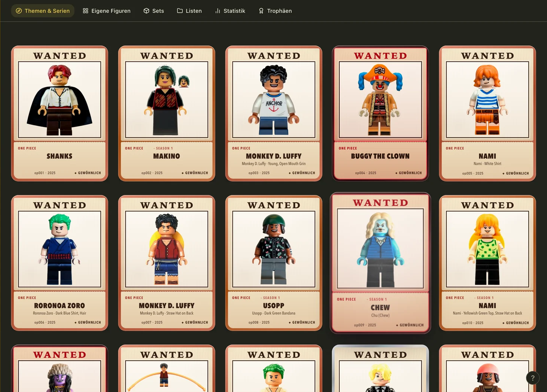Switch to the Eigene Figuren tab

click(107, 11)
